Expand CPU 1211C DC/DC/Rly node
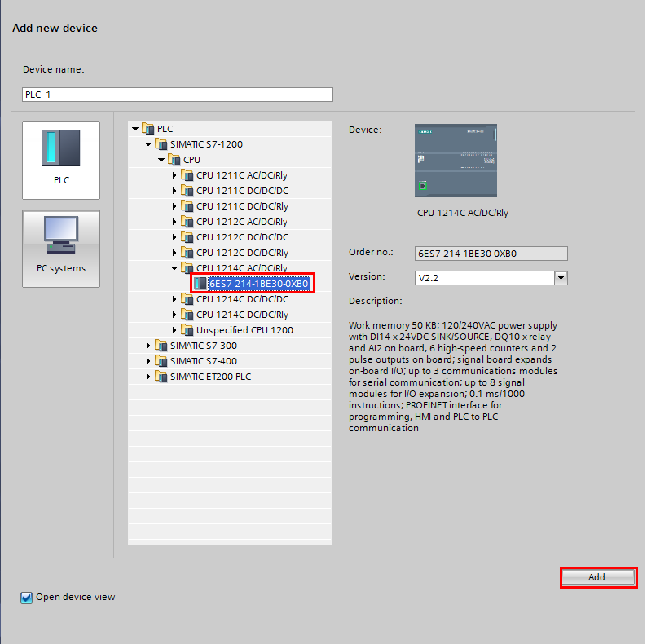 (x=174, y=206)
